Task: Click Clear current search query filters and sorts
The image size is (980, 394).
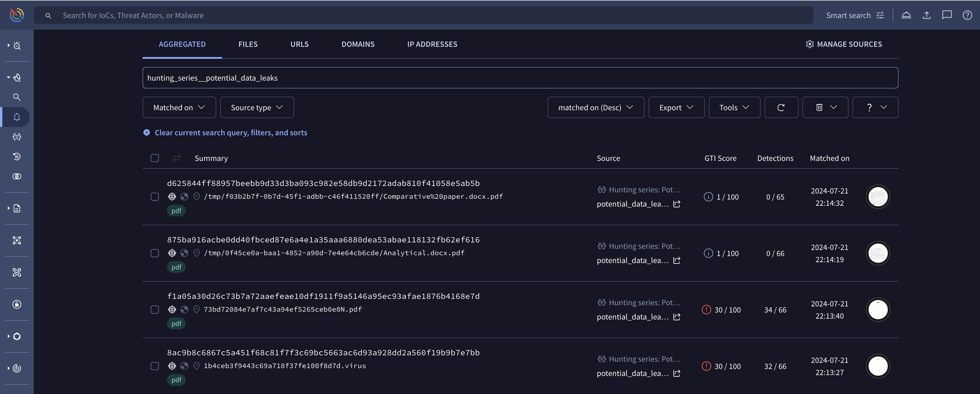Action: [x=231, y=132]
